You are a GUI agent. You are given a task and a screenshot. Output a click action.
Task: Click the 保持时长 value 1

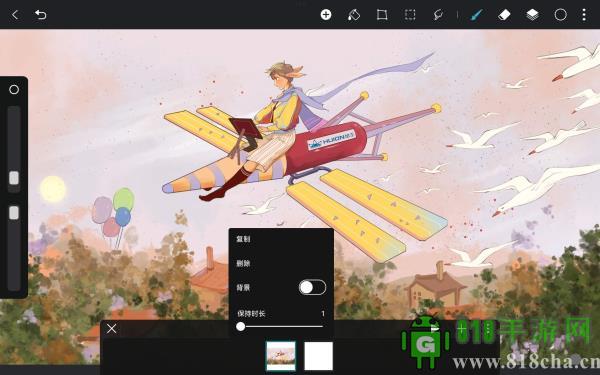click(x=323, y=314)
